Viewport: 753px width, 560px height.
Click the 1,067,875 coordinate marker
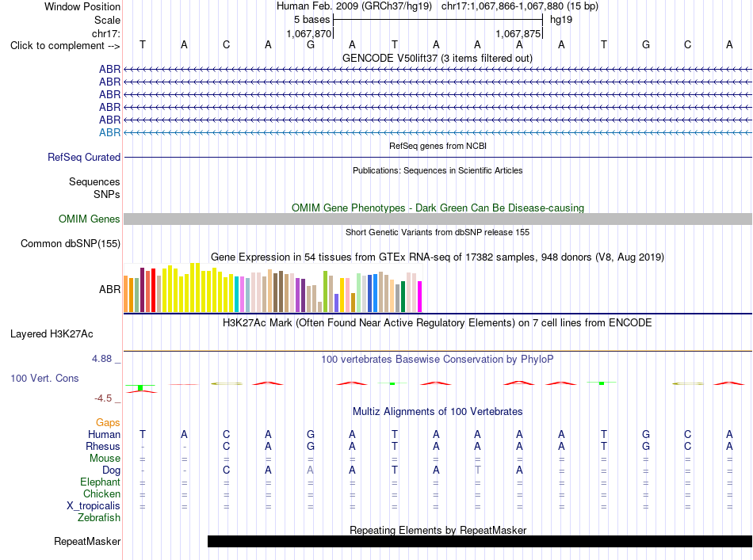[518, 33]
